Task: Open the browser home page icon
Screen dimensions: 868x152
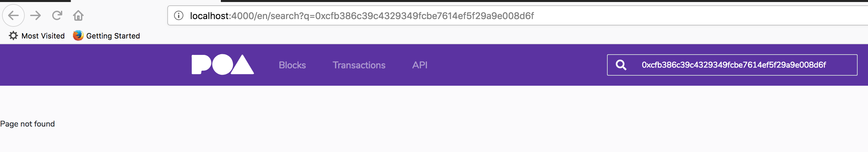Action: 78,15
